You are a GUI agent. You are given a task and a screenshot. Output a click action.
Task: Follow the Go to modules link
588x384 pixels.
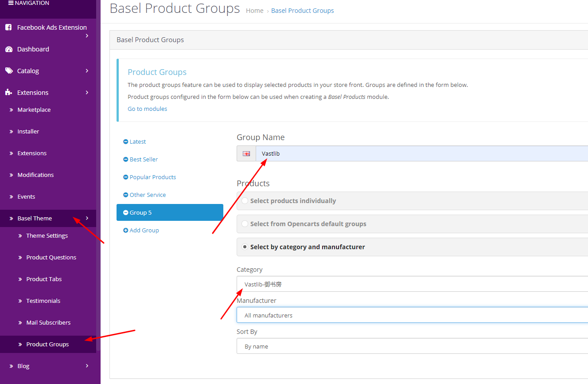[x=148, y=109]
